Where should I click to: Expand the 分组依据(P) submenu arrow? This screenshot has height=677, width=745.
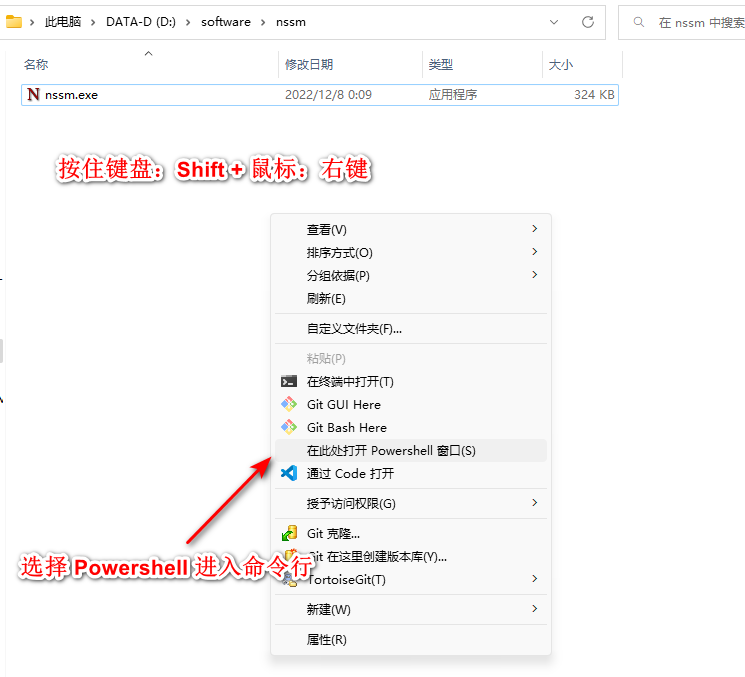(535, 275)
